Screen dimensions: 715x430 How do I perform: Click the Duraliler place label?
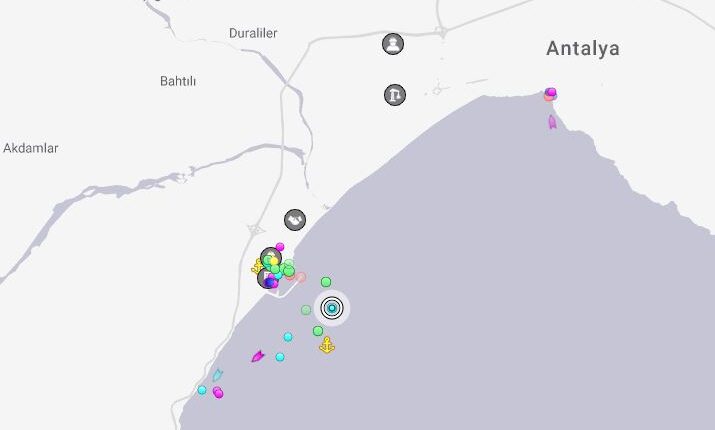(x=253, y=33)
